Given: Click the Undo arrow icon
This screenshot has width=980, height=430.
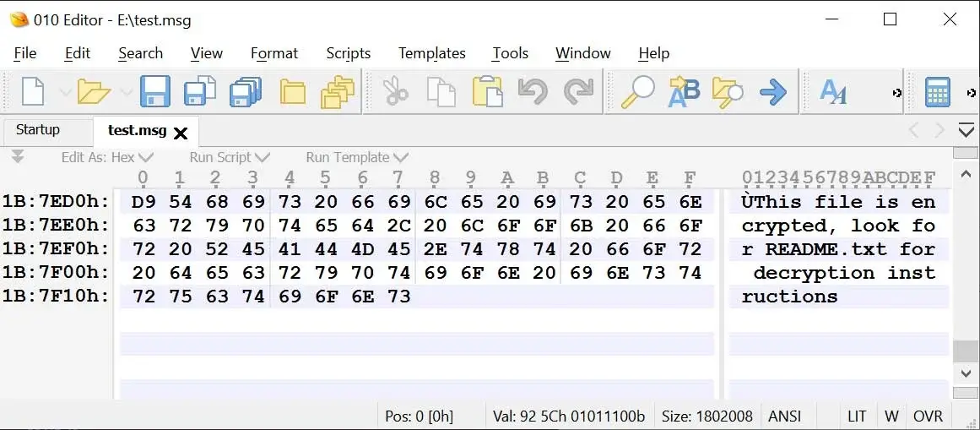Looking at the screenshot, I should coord(533,92).
